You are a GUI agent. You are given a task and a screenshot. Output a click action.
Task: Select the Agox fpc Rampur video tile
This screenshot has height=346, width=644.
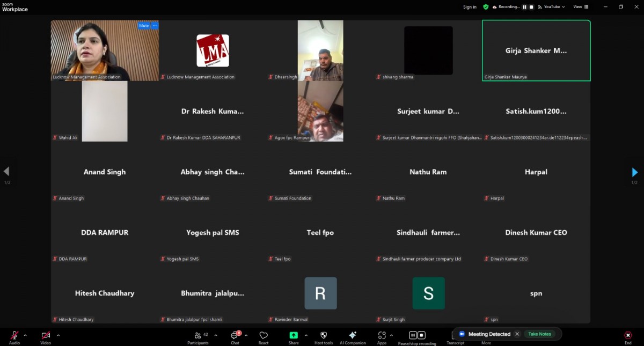tap(320, 111)
